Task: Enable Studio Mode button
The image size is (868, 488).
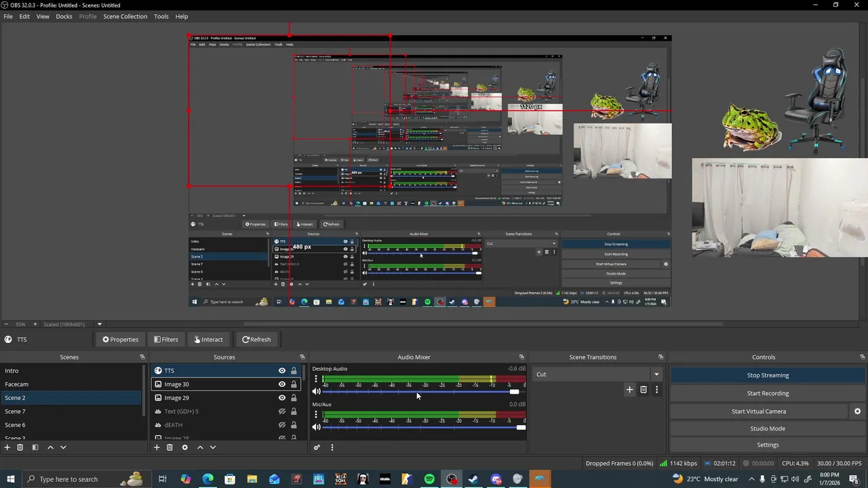Action: pyautogui.click(x=768, y=428)
